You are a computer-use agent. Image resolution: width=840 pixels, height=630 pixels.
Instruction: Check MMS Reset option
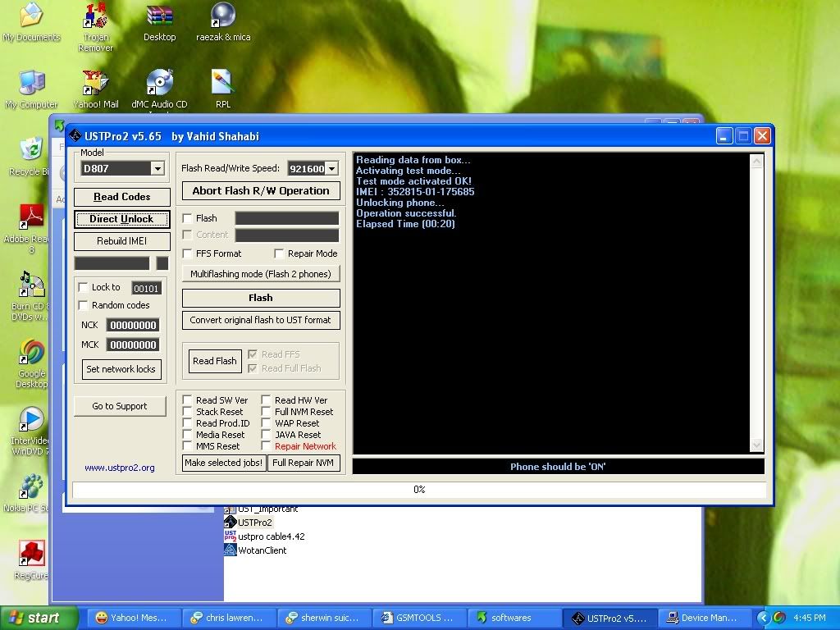(188, 446)
